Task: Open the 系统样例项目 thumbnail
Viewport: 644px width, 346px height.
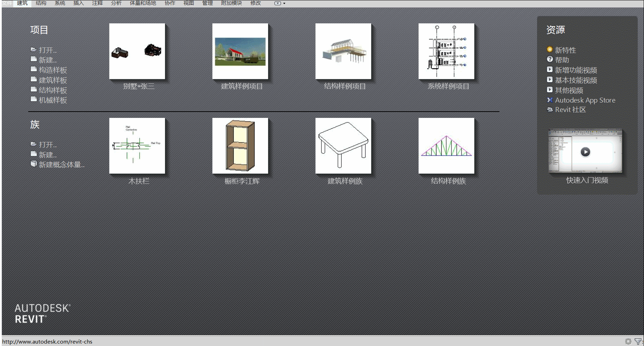Action: point(447,51)
